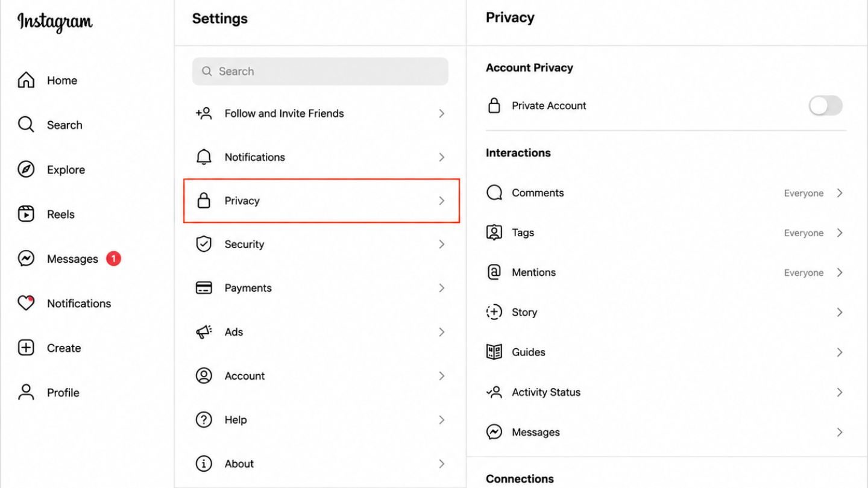Click the Messages messenger icon in sidebar

[26, 258]
